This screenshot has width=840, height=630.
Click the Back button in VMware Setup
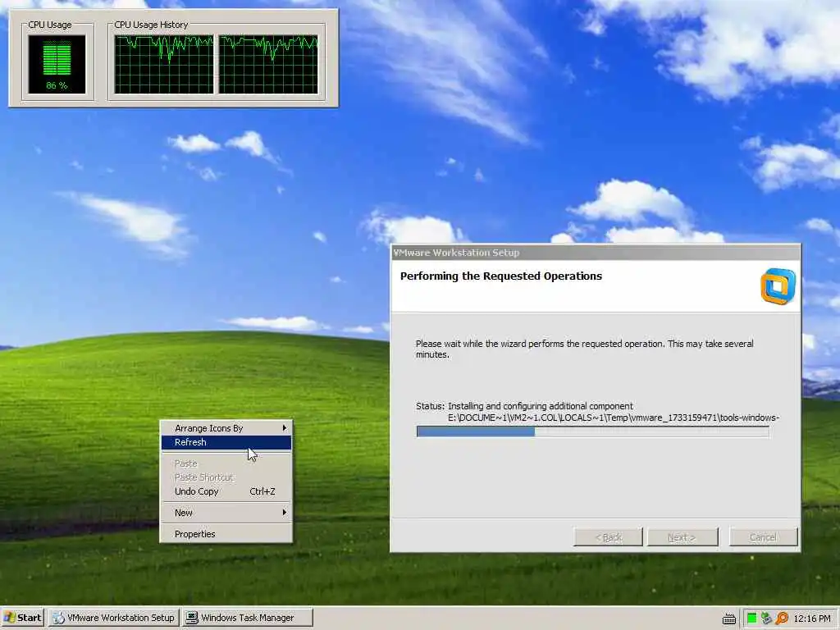608,537
